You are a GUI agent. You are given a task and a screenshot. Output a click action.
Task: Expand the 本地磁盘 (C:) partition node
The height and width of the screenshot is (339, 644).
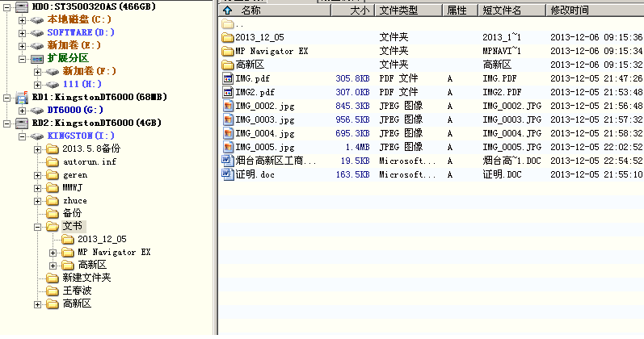pyautogui.click(x=23, y=19)
